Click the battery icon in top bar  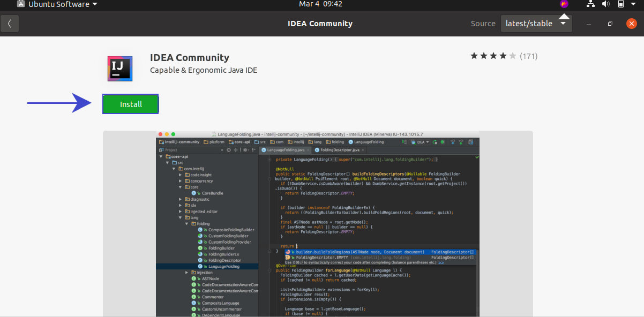pyautogui.click(x=621, y=4)
